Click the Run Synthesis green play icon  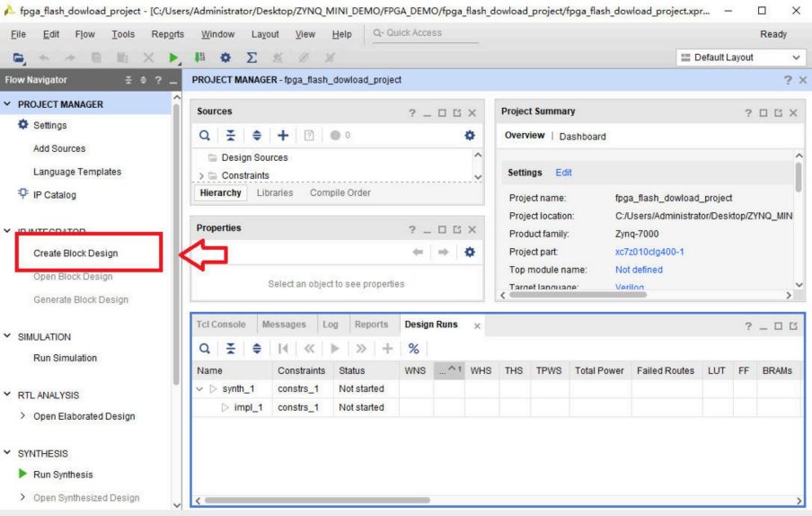tap(22, 475)
